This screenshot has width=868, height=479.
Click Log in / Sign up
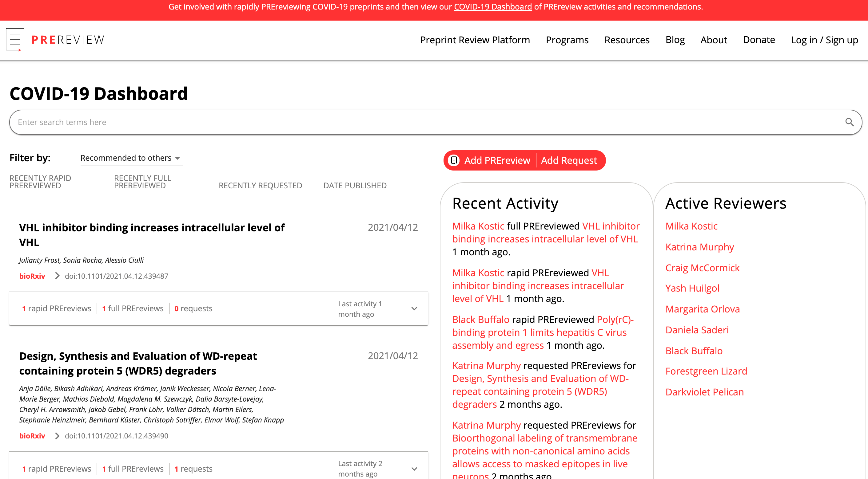pyautogui.click(x=824, y=40)
